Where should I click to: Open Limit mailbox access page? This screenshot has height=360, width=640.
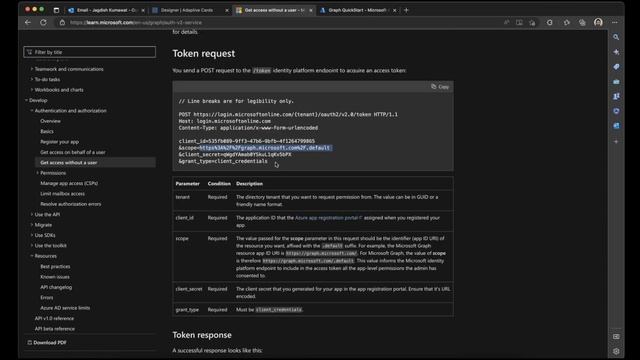pyautogui.click(x=62, y=193)
